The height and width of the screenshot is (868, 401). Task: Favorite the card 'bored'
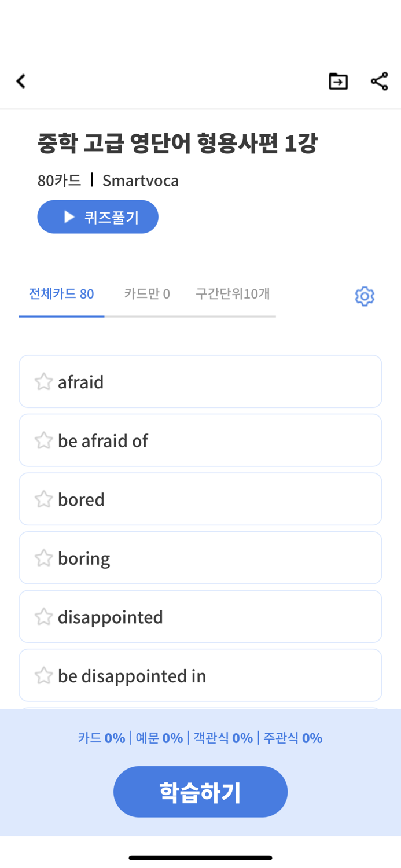pyautogui.click(x=43, y=498)
